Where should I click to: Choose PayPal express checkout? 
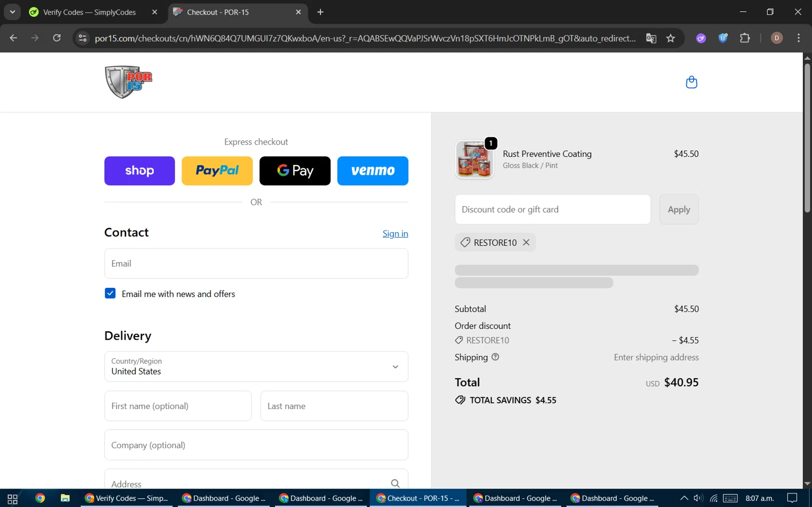[217, 171]
